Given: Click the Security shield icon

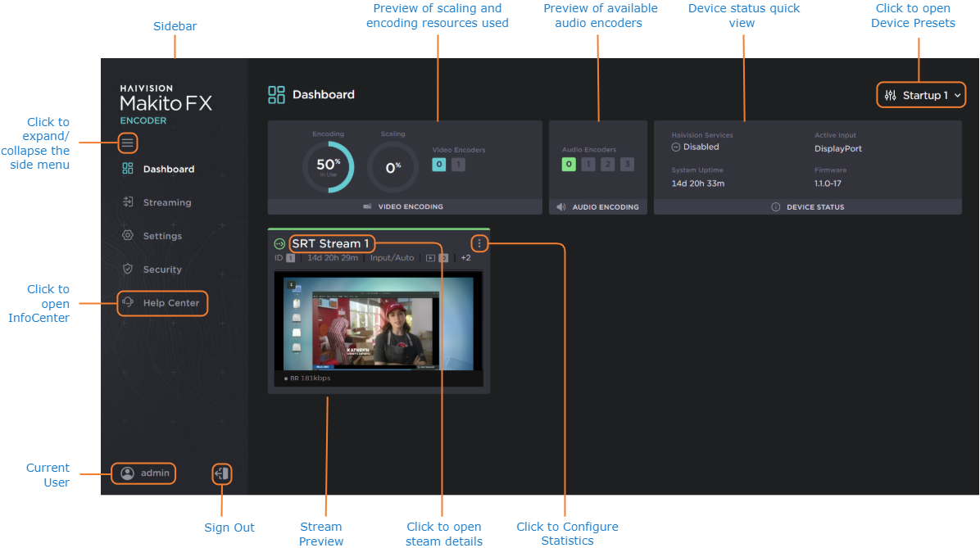Looking at the screenshot, I should 128,269.
